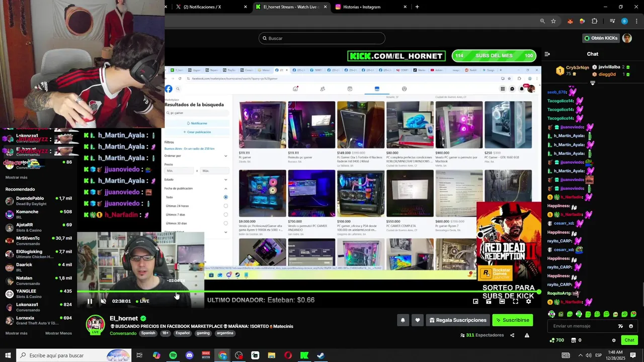Image resolution: width=644 pixels, height=362 pixels.
Task: Open MrStivenTc recommended channel
Action: (x=38, y=240)
